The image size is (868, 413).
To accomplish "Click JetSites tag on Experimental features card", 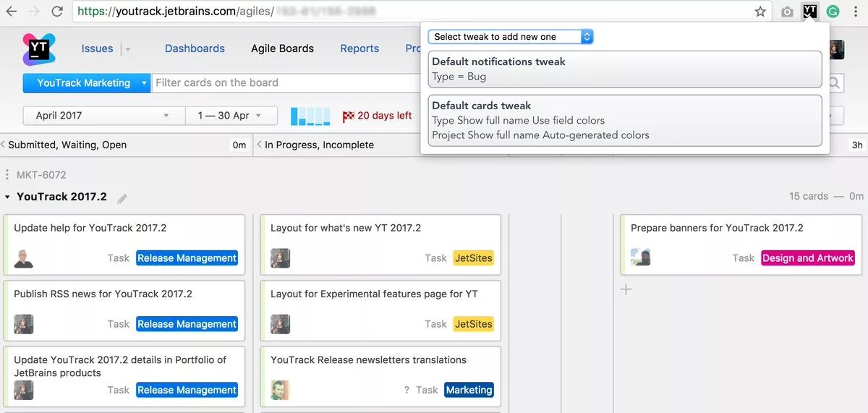I will coord(473,324).
